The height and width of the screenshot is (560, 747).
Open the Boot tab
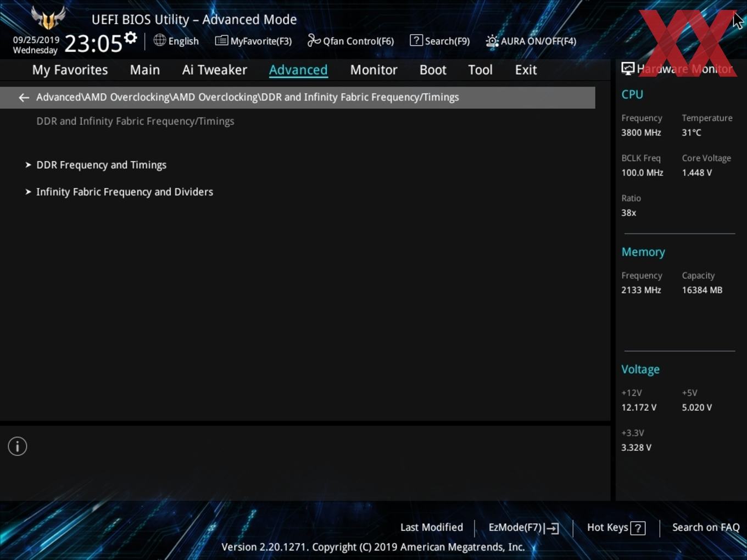(x=433, y=70)
